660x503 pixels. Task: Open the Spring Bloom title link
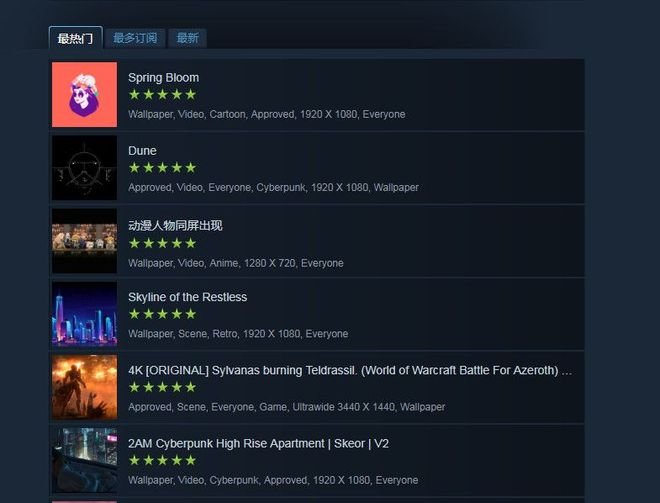point(163,78)
